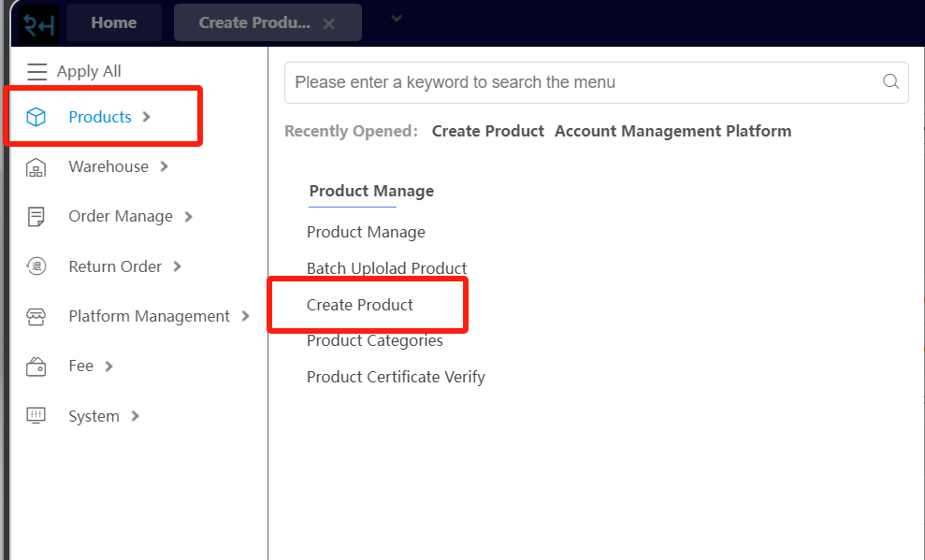Select the Order Manage document icon
Image resolution: width=925 pixels, height=560 pixels.
pyautogui.click(x=36, y=216)
